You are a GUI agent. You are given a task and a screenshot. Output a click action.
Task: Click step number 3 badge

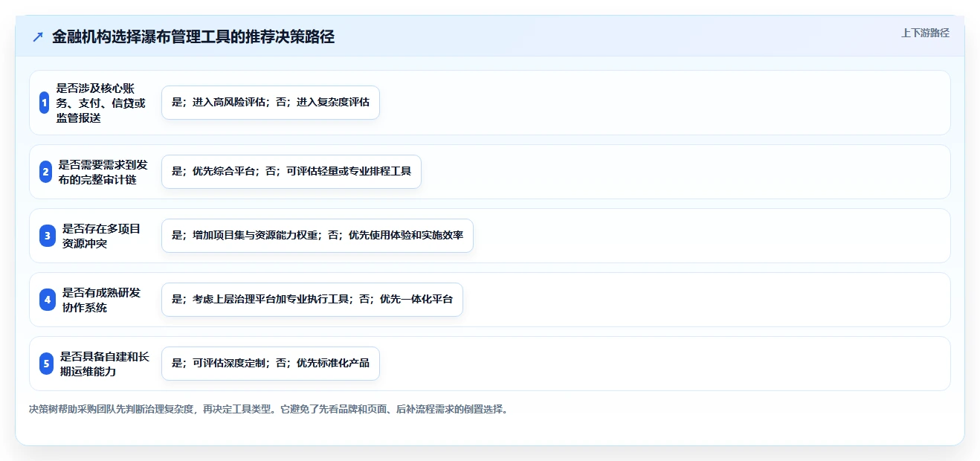[48, 236]
